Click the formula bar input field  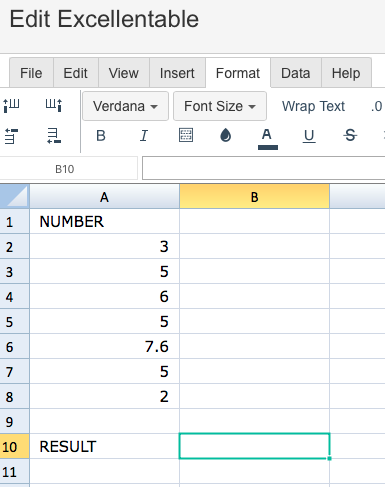coord(263,168)
